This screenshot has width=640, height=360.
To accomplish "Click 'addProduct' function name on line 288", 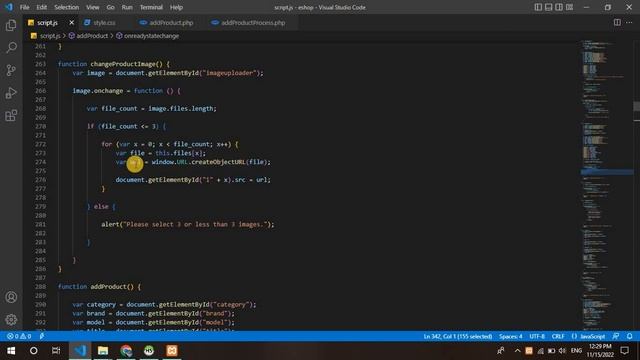I will pyautogui.click(x=108, y=287).
